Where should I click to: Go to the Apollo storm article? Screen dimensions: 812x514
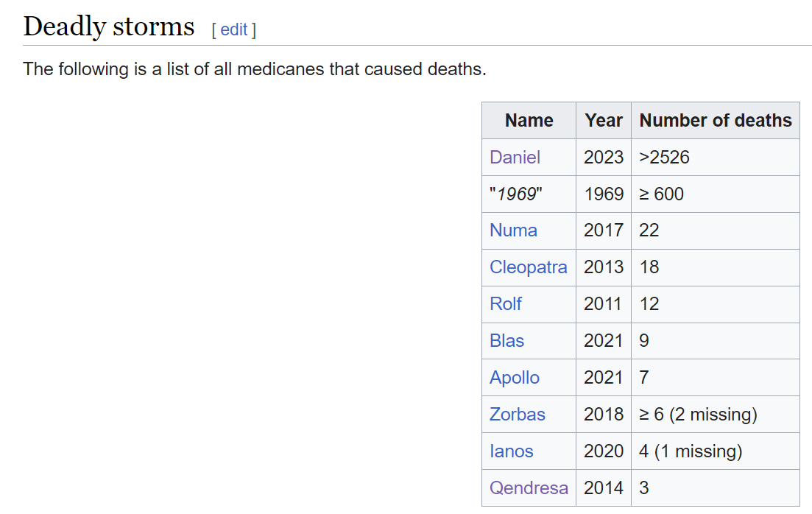514,378
